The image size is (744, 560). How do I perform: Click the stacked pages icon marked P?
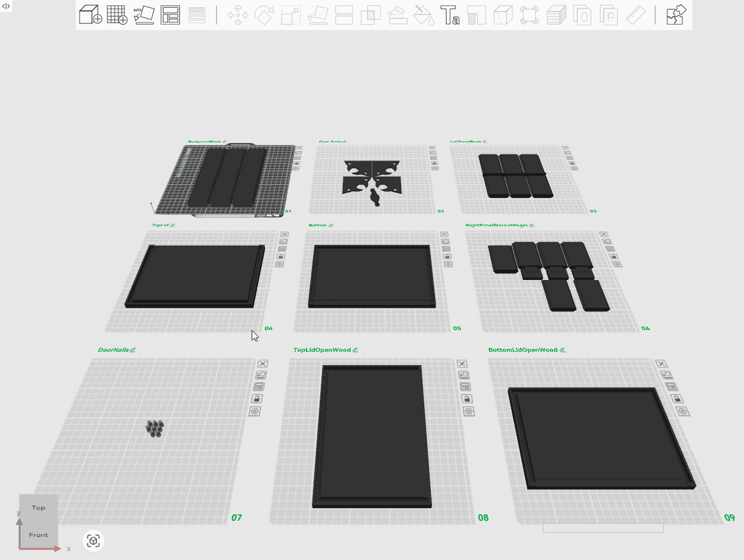coord(609,15)
